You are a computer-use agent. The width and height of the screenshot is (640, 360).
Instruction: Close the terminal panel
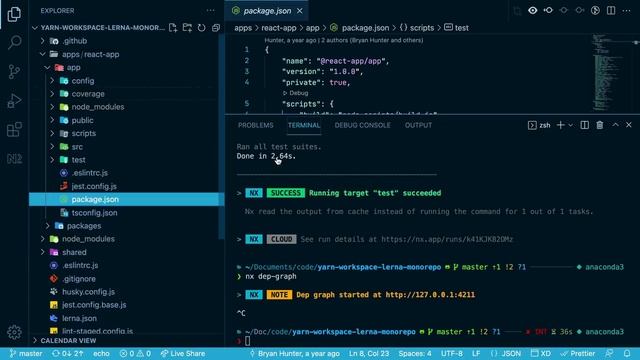pos(629,125)
